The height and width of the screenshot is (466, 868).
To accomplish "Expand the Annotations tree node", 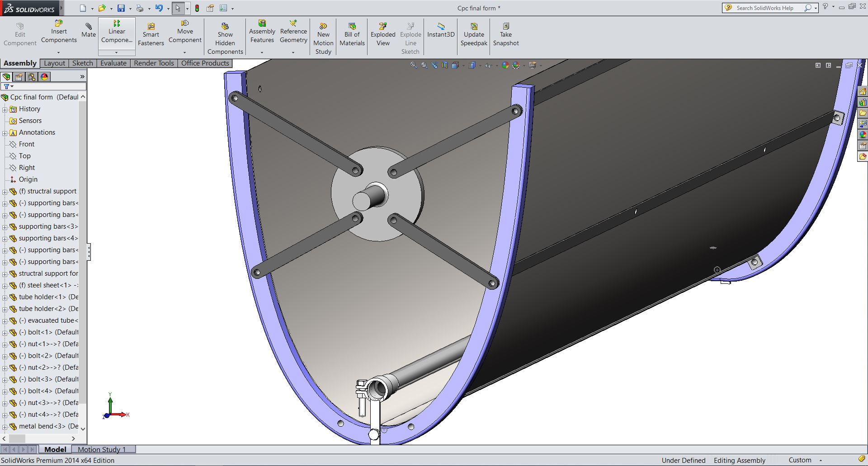I will pyautogui.click(x=5, y=133).
